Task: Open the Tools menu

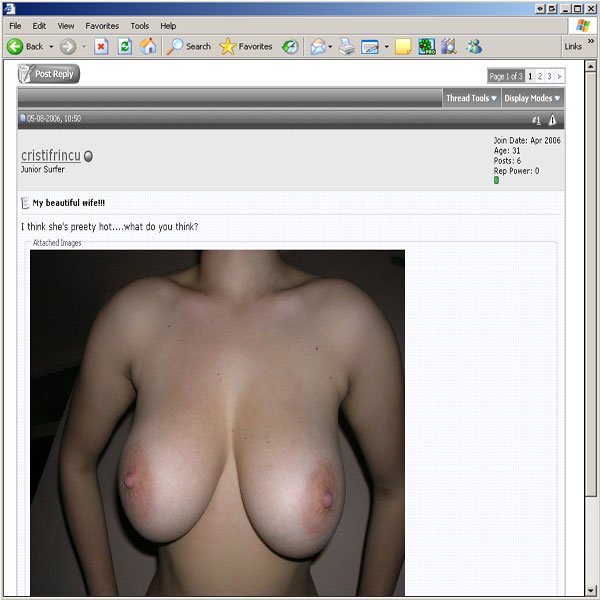Action: pos(139,25)
